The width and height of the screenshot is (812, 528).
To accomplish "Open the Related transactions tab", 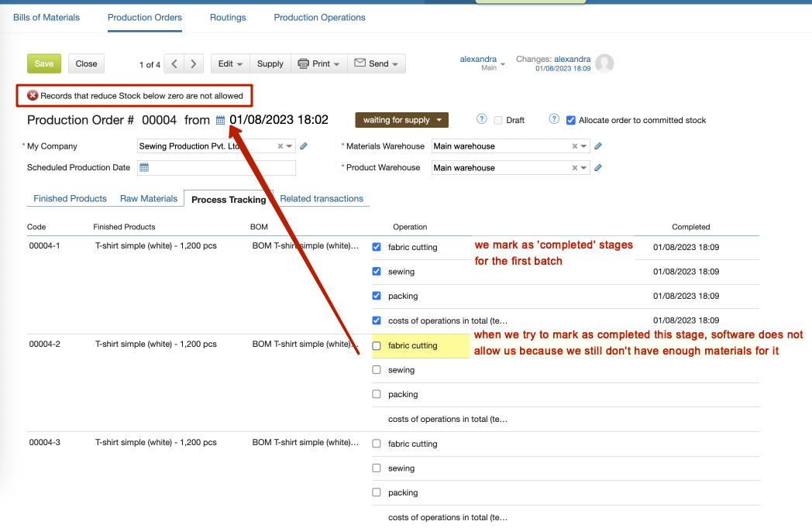I will click(x=322, y=199).
